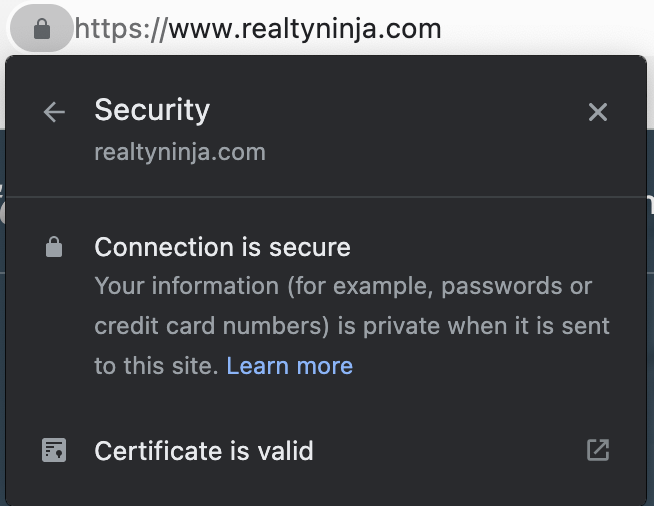Click the divider line below realtyninja.com subtitle

(x=326, y=196)
